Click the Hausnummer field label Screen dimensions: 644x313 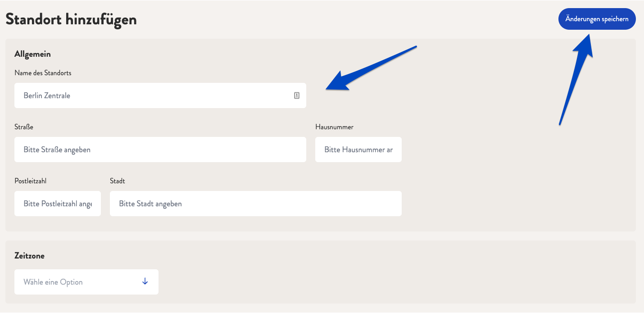(x=334, y=127)
